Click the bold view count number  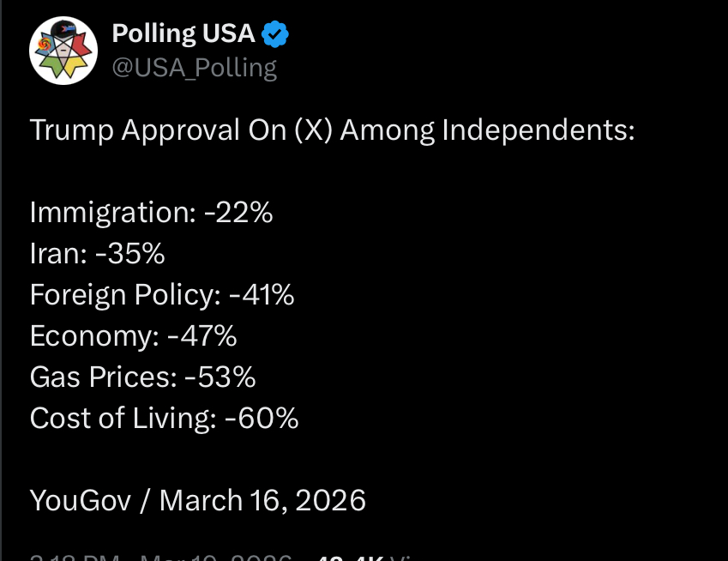[x=347, y=556]
